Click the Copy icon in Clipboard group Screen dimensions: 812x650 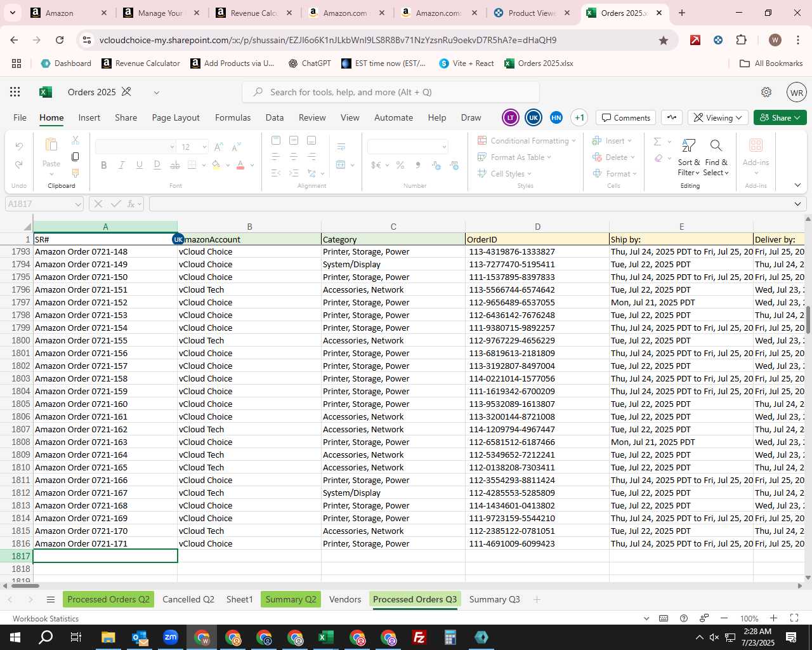(75, 156)
